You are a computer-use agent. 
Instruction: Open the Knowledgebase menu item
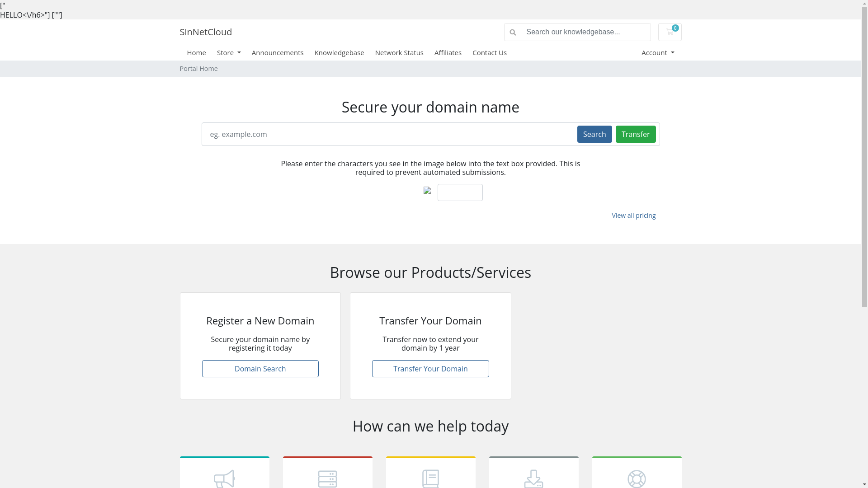coord(339,52)
